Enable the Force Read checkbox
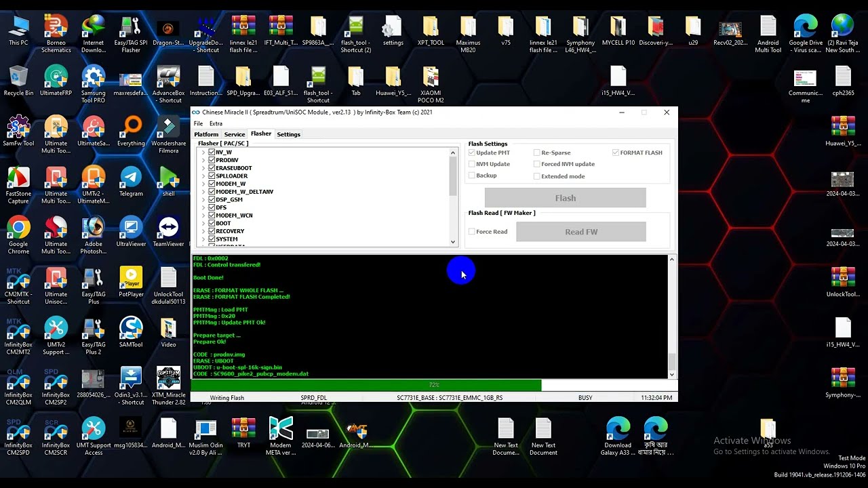The width and height of the screenshot is (868, 488). click(472, 232)
